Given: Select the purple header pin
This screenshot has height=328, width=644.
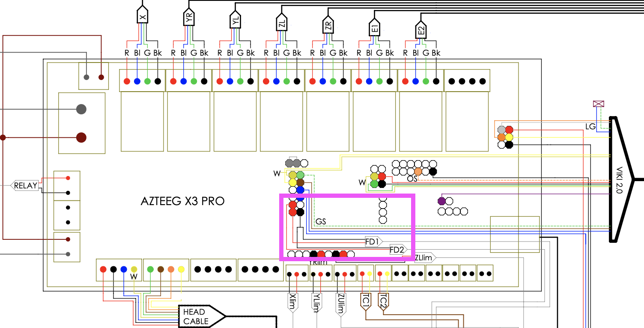Looking at the screenshot, I should pyautogui.click(x=442, y=201).
